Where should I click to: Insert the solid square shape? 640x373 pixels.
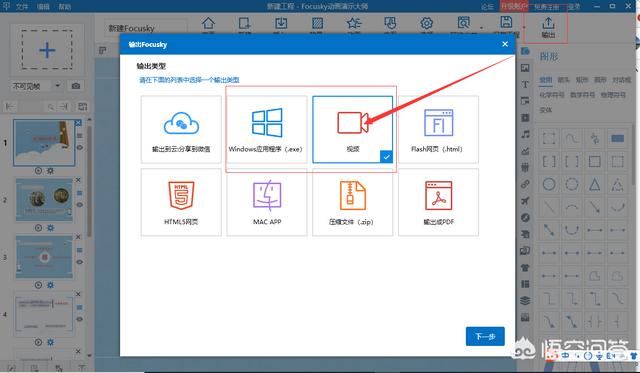[x=595, y=161]
